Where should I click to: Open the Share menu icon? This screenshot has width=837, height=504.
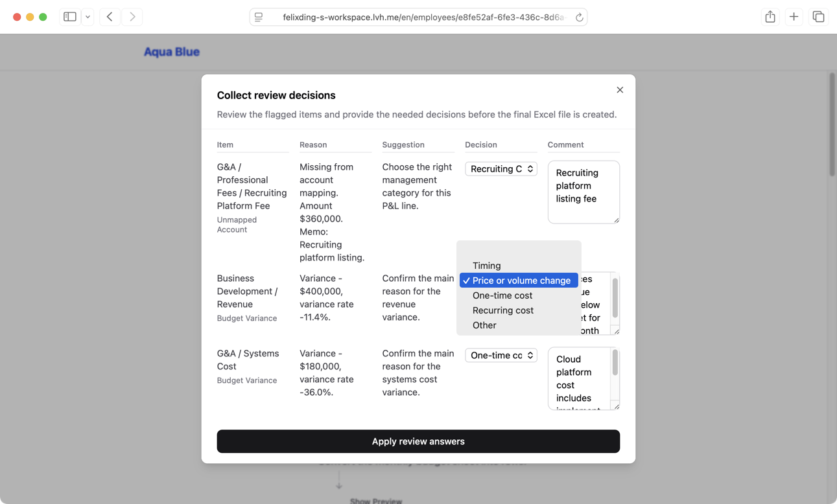coord(770,17)
